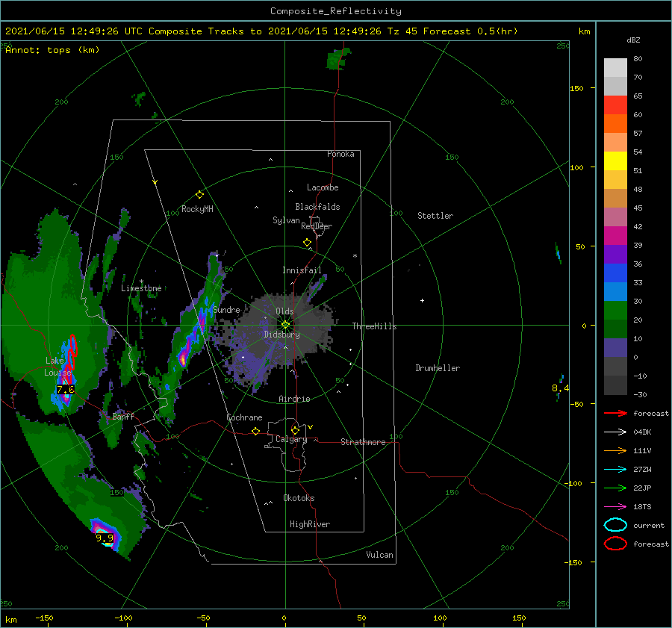Click the ThreeHills label

(374, 326)
